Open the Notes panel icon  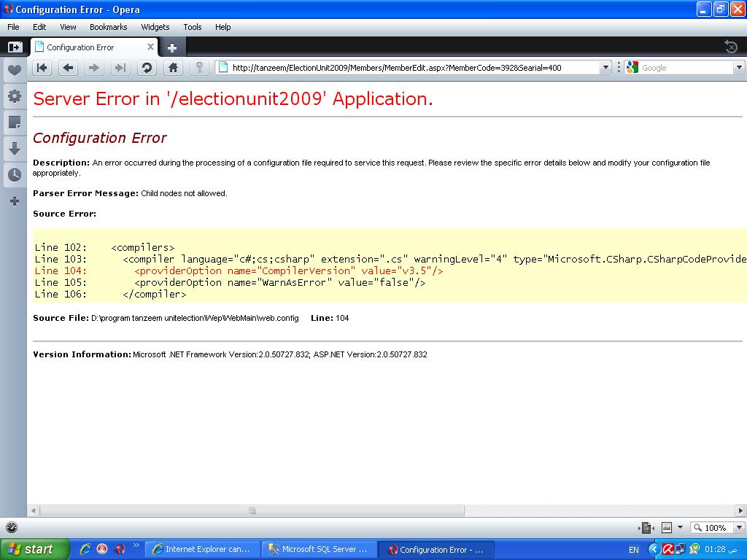[x=15, y=122]
